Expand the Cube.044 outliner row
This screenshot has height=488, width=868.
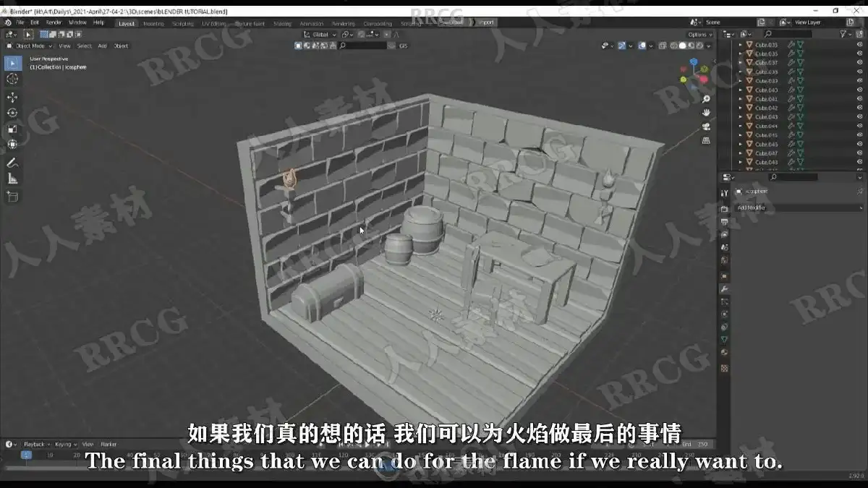[x=740, y=126]
